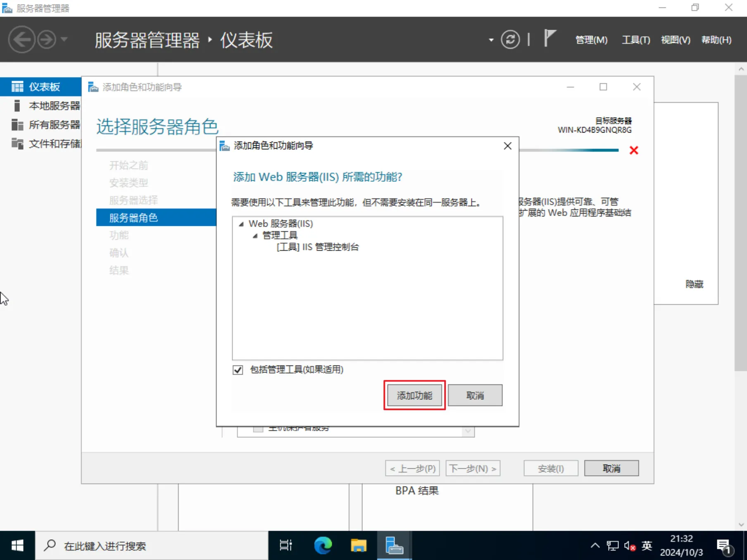Show hidden tray icons chevron
Viewport: 747px width, 560px height.
595,546
